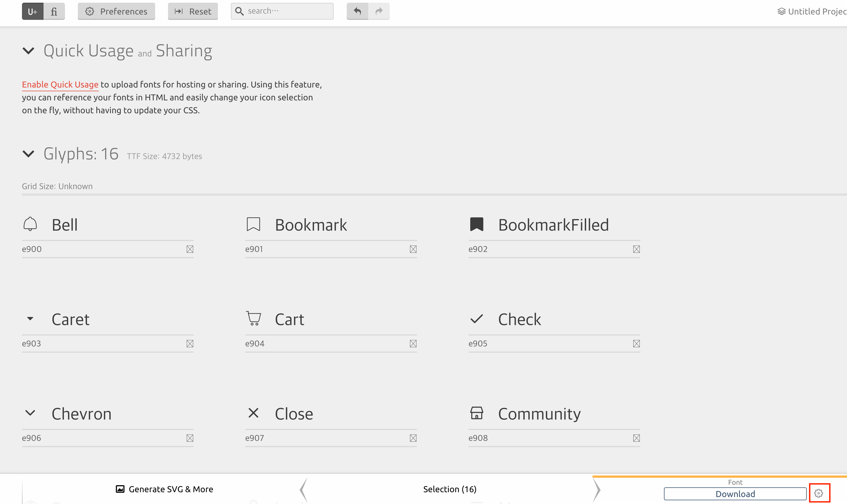Switch to ligatures fi display mode

tap(54, 11)
